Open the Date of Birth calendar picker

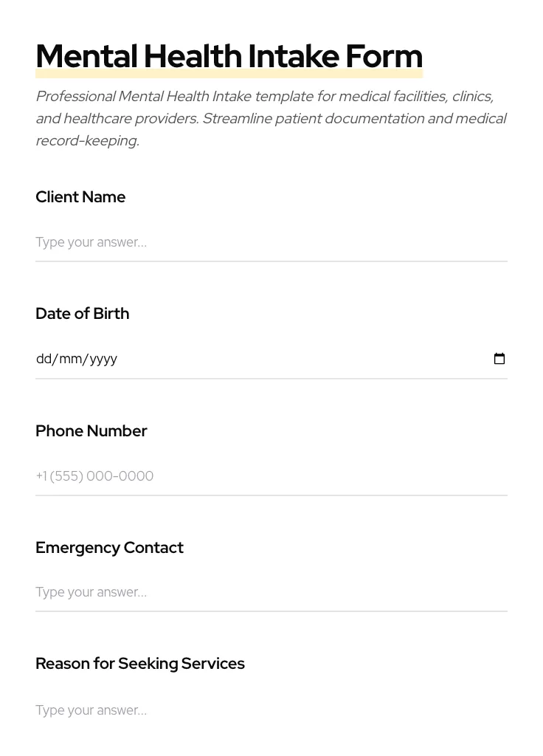pos(499,359)
